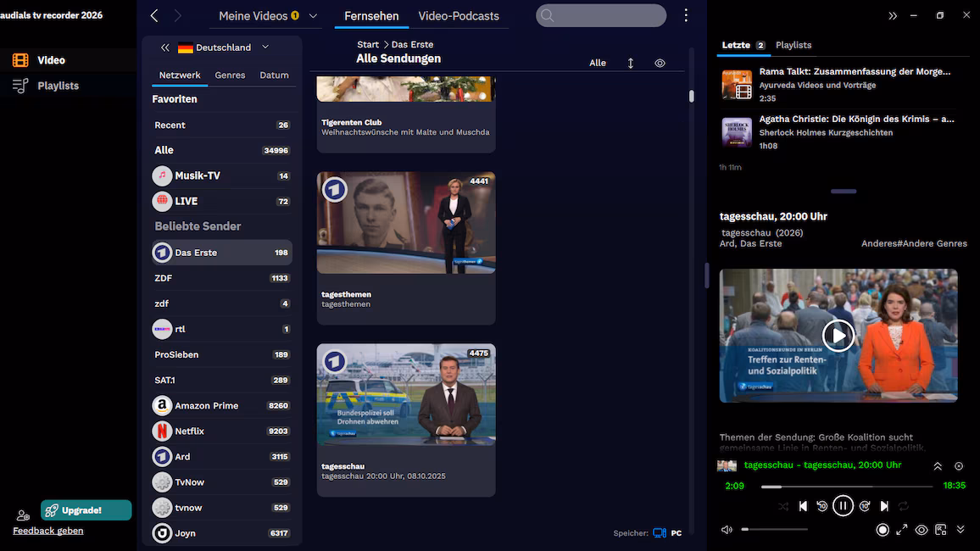Open the Tigerenten Club show card
This screenshot has width=980, height=551.
[406, 114]
